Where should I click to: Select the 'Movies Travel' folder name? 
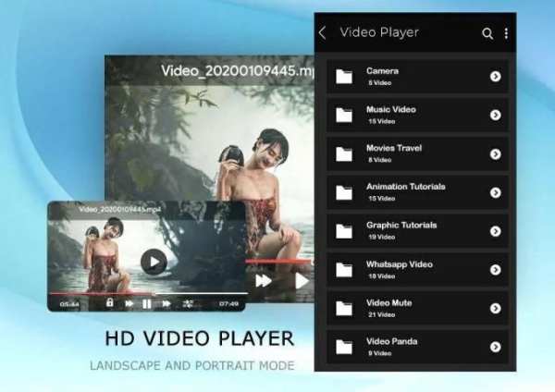(x=394, y=148)
